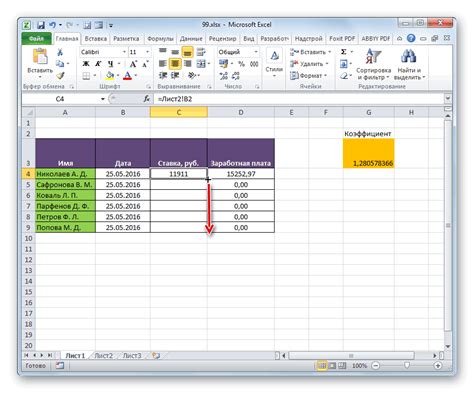Open the Лист2 sheet tab
This screenshot has width=474, height=393.
103,356
